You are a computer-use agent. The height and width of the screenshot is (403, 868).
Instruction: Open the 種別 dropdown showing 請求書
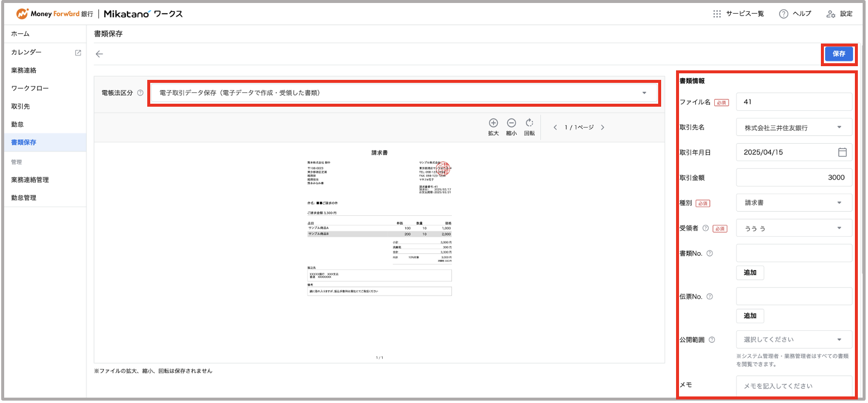(x=794, y=203)
